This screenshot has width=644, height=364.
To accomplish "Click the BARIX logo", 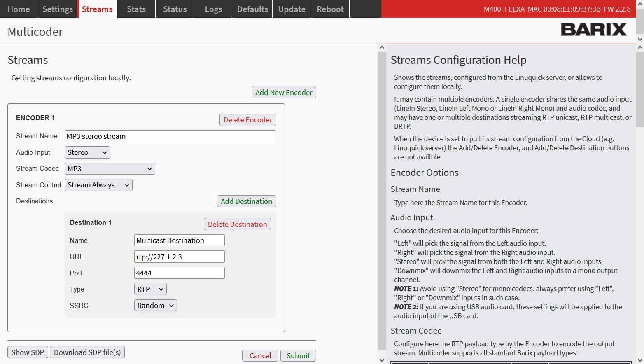I will [x=593, y=30].
